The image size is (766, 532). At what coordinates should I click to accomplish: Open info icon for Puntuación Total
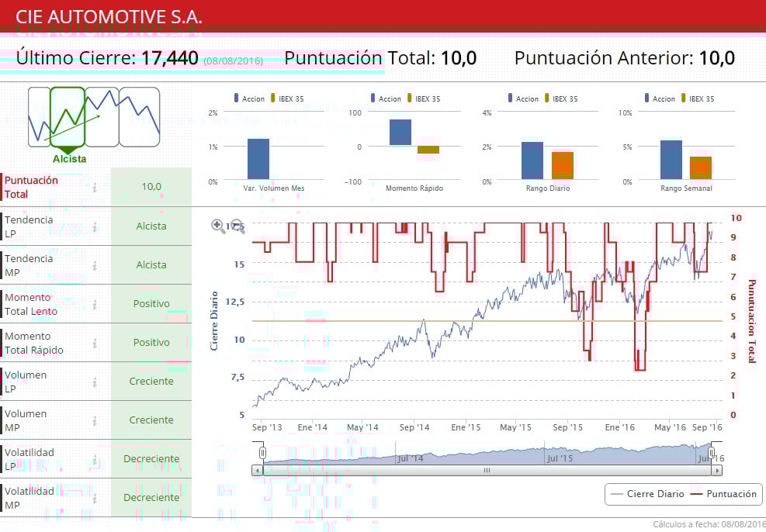point(95,188)
